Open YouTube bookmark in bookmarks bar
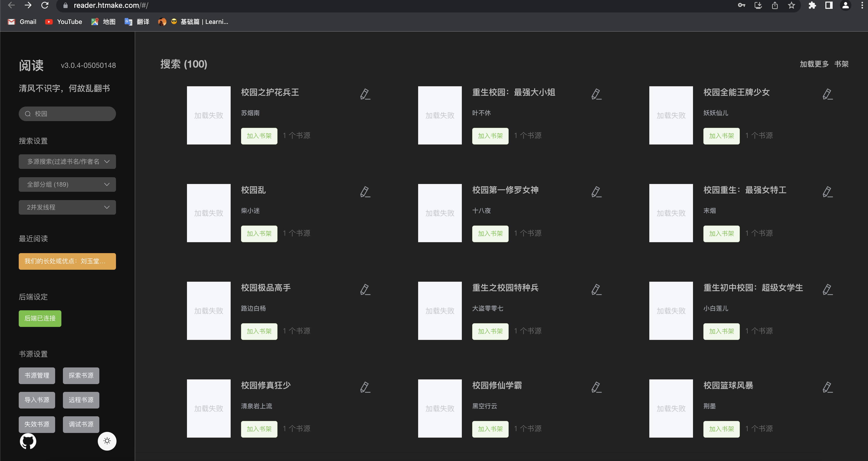This screenshot has width=868, height=461. (x=64, y=22)
